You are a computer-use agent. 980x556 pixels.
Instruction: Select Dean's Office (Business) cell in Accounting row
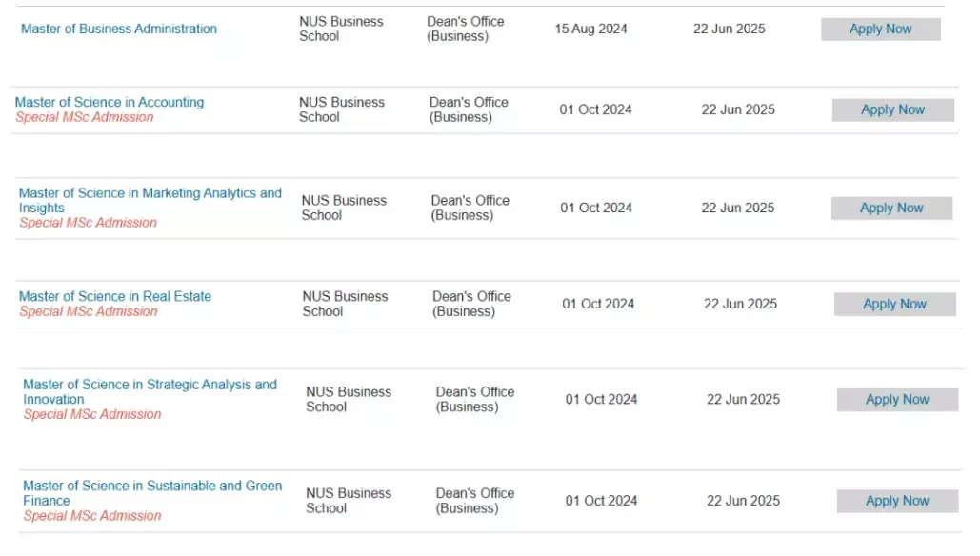click(x=469, y=109)
